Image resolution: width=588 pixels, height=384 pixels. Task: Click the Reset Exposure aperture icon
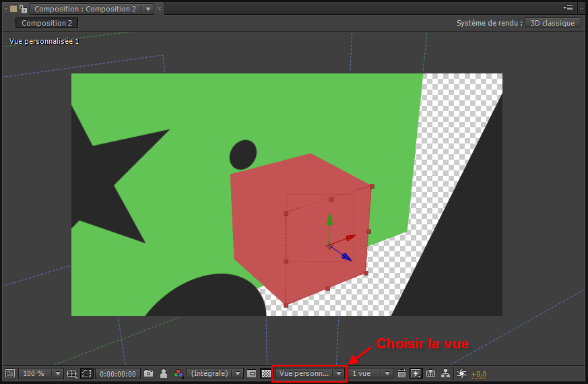pos(461,373)
